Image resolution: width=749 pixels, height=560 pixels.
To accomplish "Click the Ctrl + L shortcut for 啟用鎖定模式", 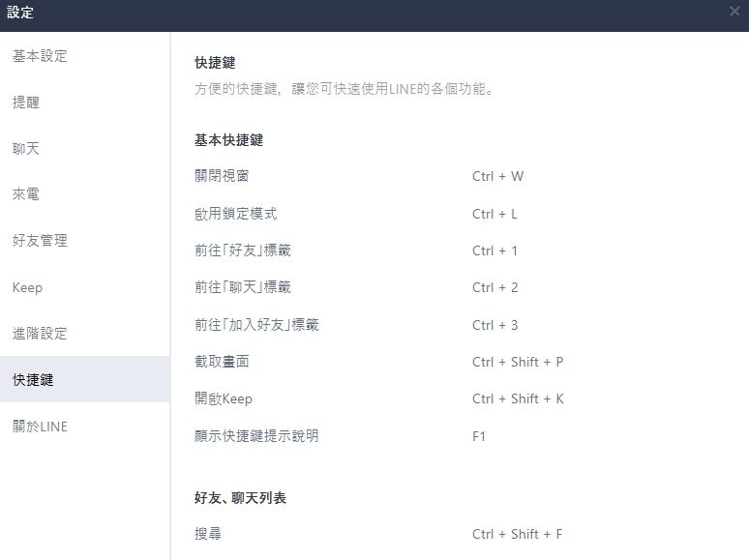I will pos(494,214).
